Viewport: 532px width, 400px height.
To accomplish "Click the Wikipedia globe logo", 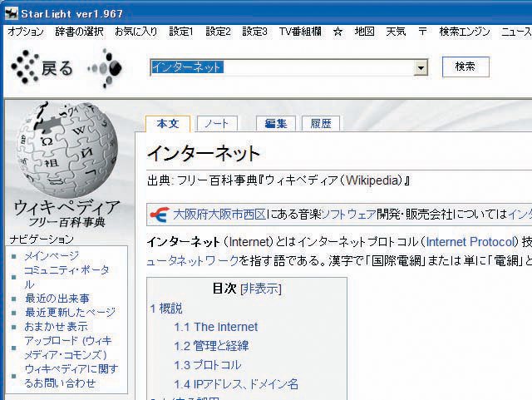I will click(67, 150).
